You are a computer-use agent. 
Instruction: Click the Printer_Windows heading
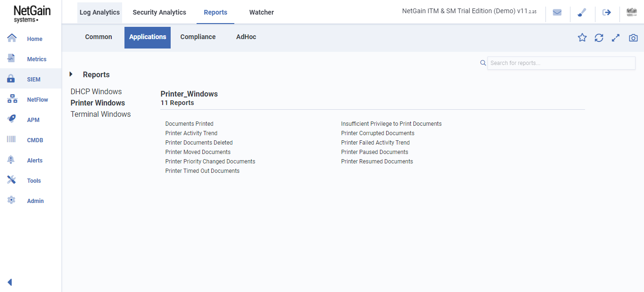(x=189, y=94)
